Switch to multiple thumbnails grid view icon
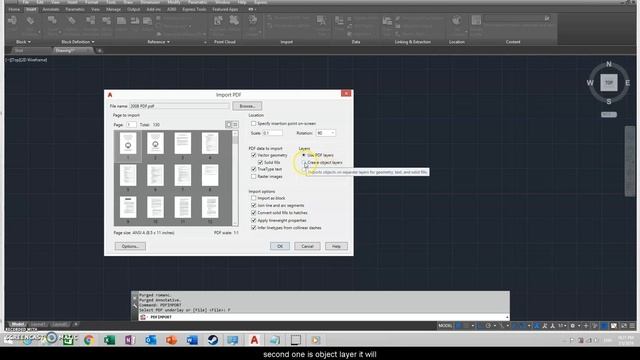The width and height of the screenshot is (640, 360). 235,124
